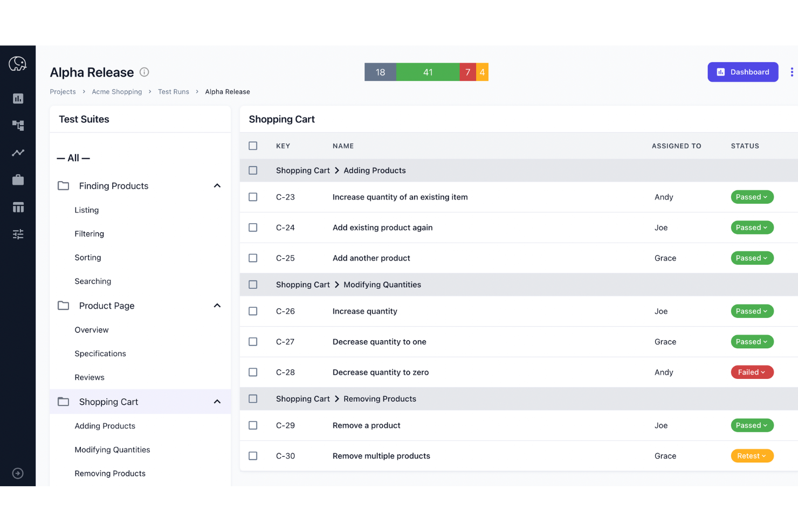The height and width of the screenshot is (532, 798).
Task: Open the three-dot menu near Dashboard button
Action: tap(792, 72)
